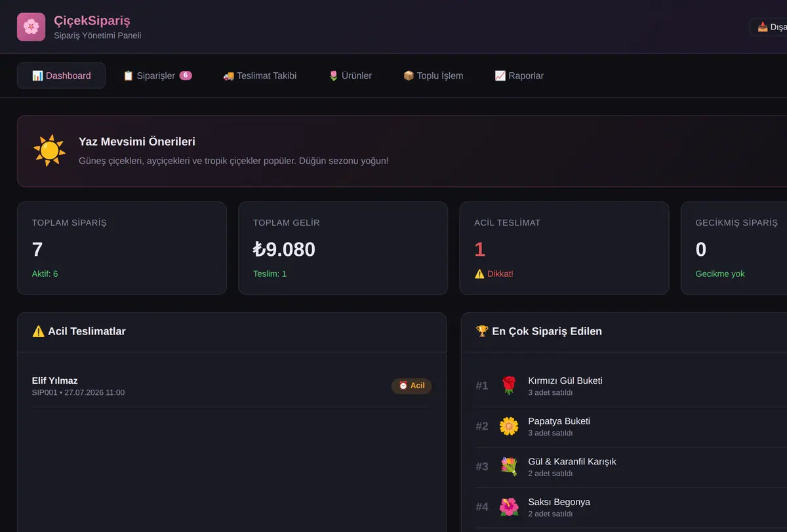787x532 pixels.
Task: Go to the Ürünler tab
Action: [x=350, y=75]
